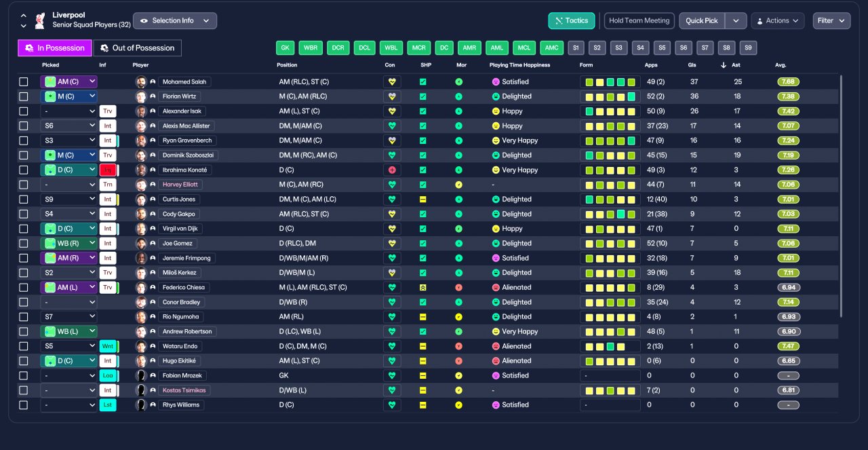The image size is (868, 450).
Task: Click Florian Wirtz's condition heart icon
Action: click(392, 96)
